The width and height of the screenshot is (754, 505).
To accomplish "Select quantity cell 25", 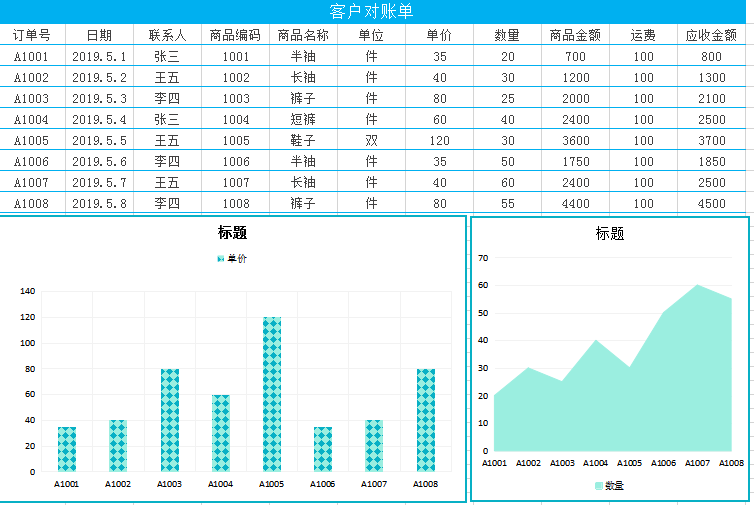I will pyautogui.click(x=507, y=98).
